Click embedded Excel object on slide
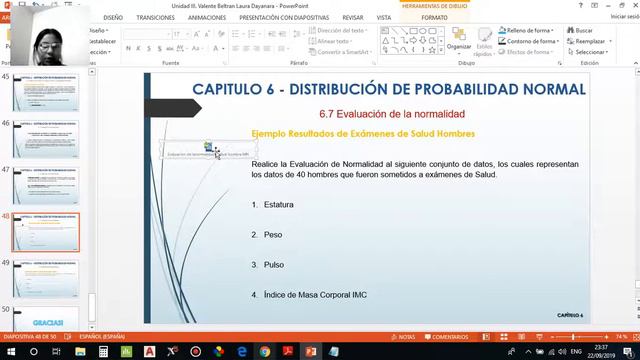 209,149
